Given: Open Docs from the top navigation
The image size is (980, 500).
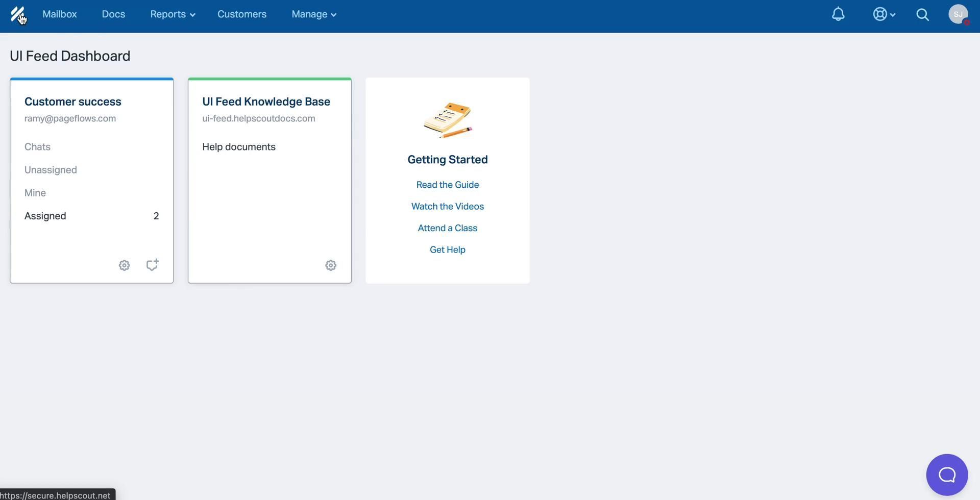Looking at the screenshot, I should tap(113, 14).
